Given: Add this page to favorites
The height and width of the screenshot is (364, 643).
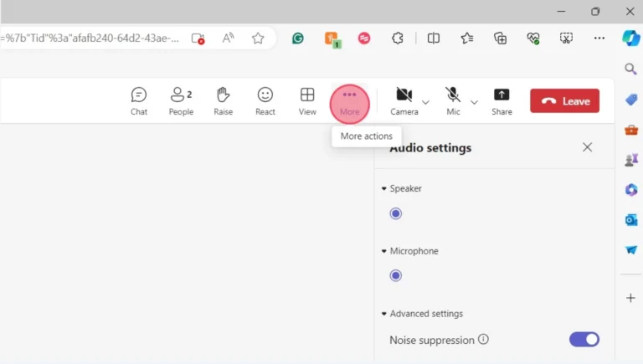Looking at the screenshot, I should pyautogui.click(x=258, y=38).
